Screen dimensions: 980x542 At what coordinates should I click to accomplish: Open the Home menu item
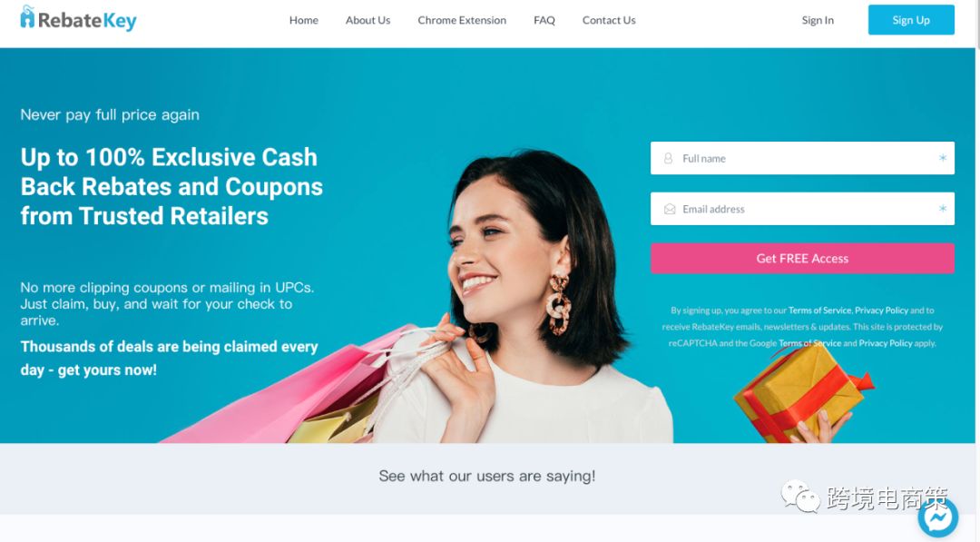tap(304, 20)
